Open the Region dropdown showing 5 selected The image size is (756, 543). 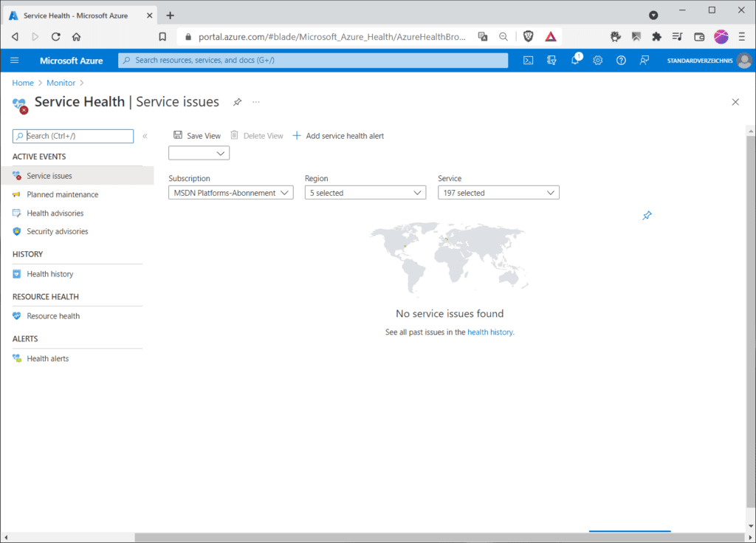click(365, 193)
